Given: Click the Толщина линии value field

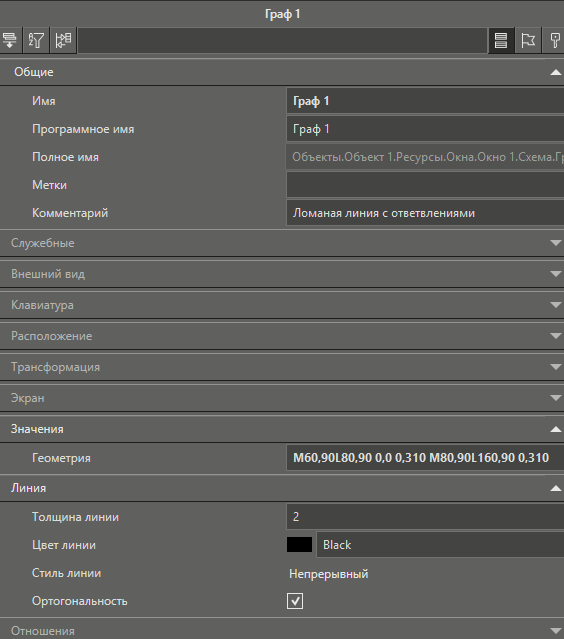Looking at the screenshot, I should 425,517.
